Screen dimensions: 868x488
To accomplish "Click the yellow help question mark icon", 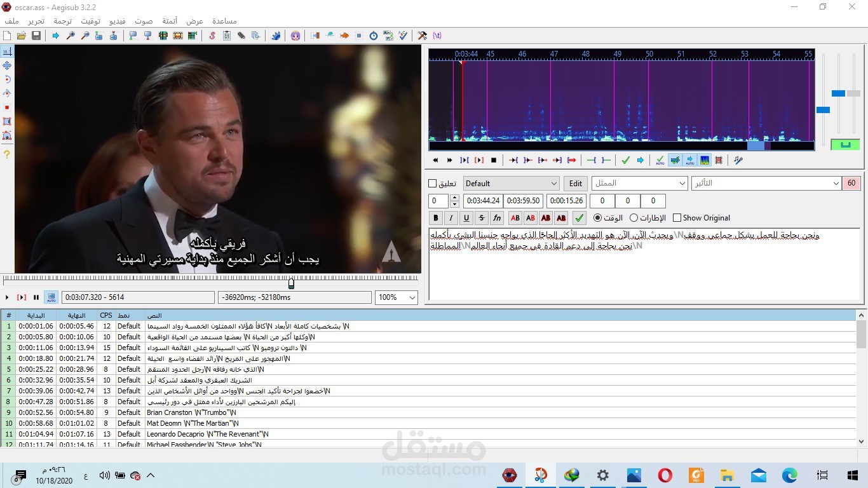I will click(x=7, y=154).
